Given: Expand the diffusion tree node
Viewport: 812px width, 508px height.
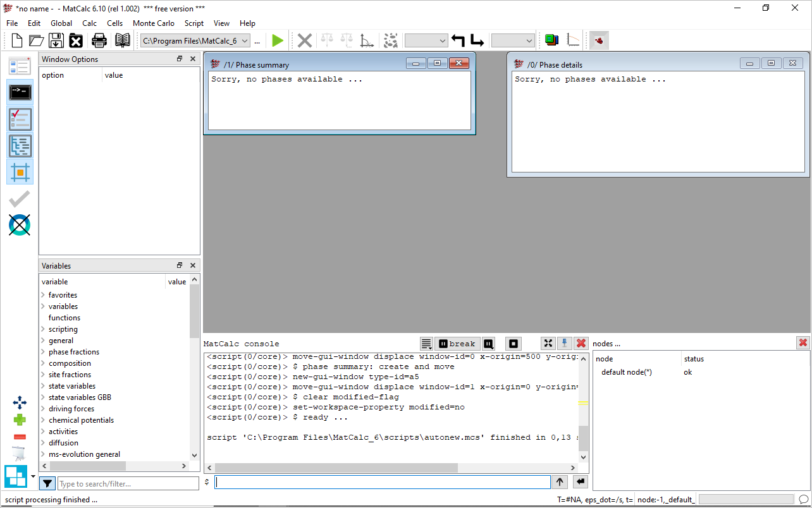Looking at the screenshot, I should pyautogui.click(x=44, y=443).
